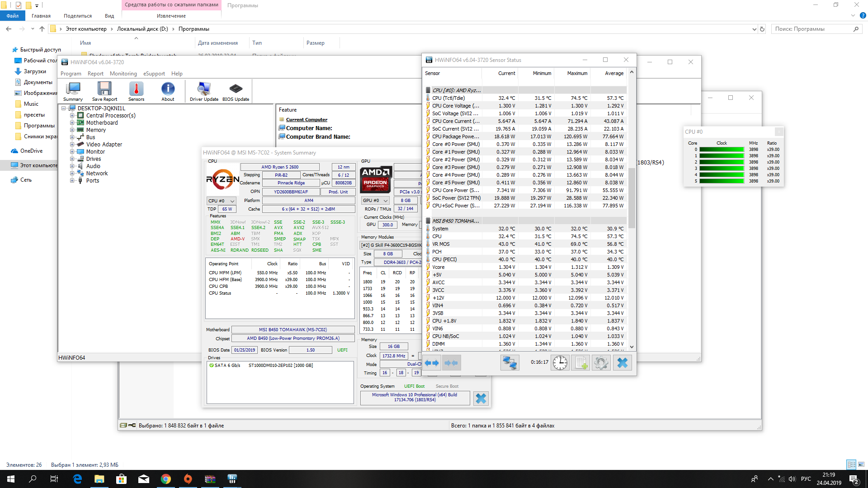This screenshot has height=488, width=868.
Task: Open the Monitoring menu
Action: point(123,74)
